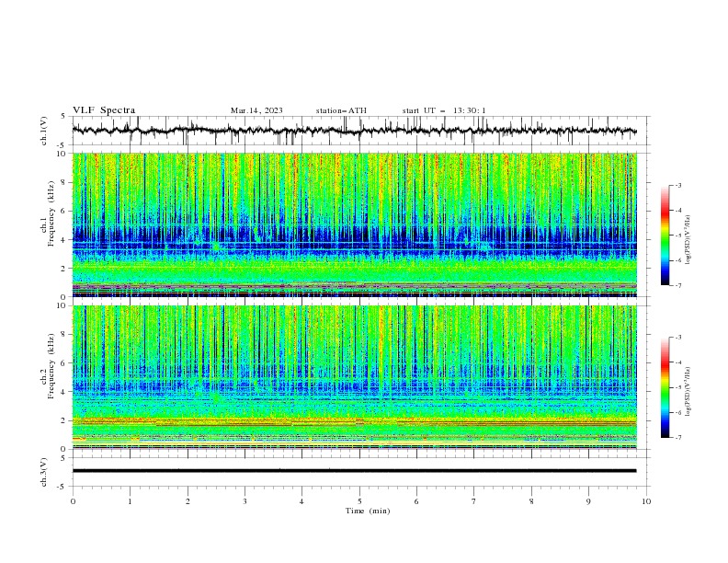
Task: Click the ch.1 "Frequency (kHz)" axis label
Action: pyautogui.click(x=51, y=213)
